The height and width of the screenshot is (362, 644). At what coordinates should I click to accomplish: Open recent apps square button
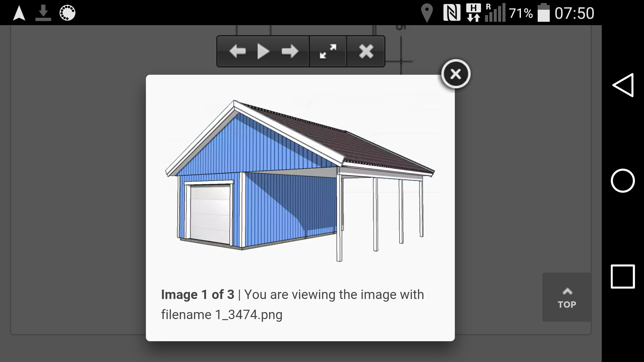(623, 277)
